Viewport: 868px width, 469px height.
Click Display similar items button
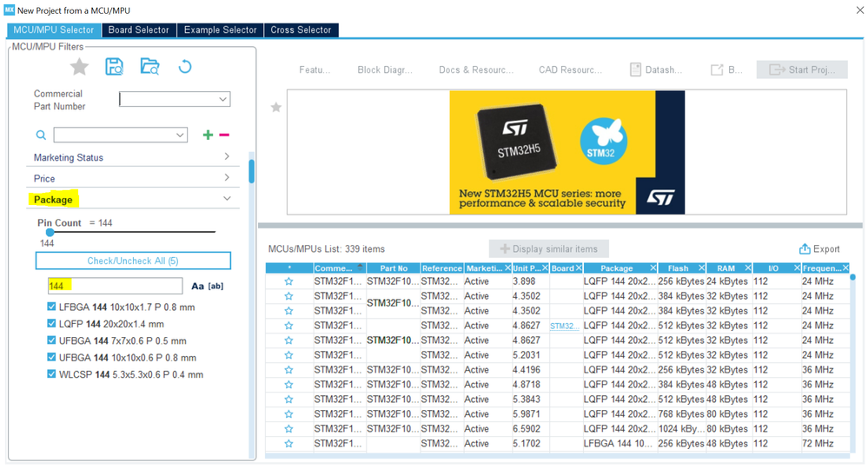coord(548,249)
